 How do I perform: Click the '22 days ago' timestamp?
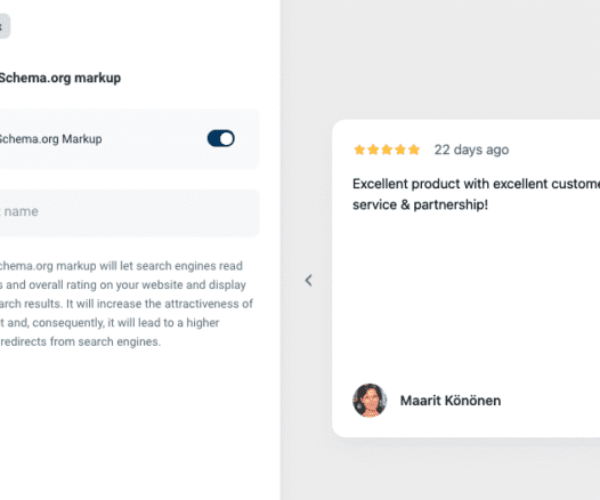click(471, 150)
